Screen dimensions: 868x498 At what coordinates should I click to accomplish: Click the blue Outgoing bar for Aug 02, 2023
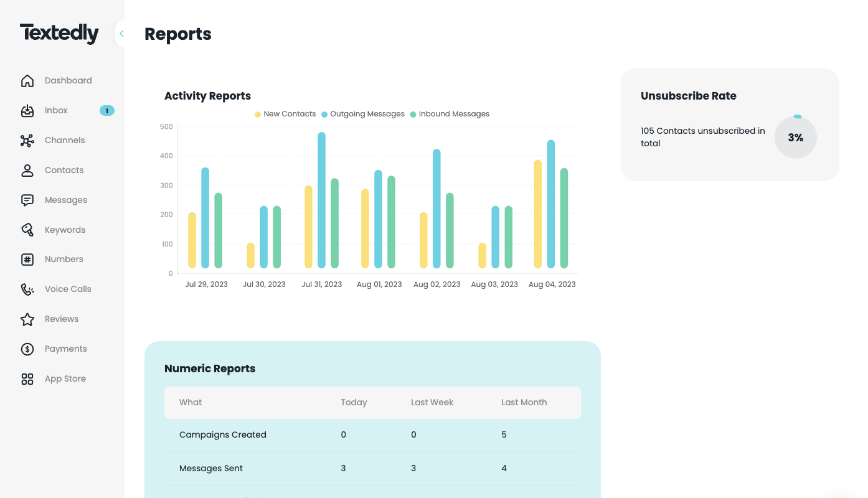[x=436, y=209]
